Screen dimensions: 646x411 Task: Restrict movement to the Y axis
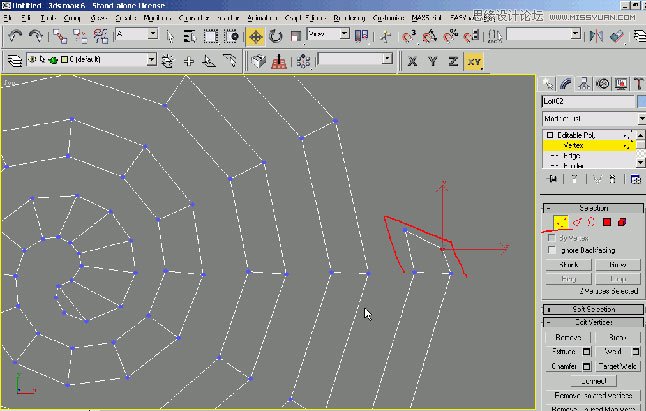[432, 61]
